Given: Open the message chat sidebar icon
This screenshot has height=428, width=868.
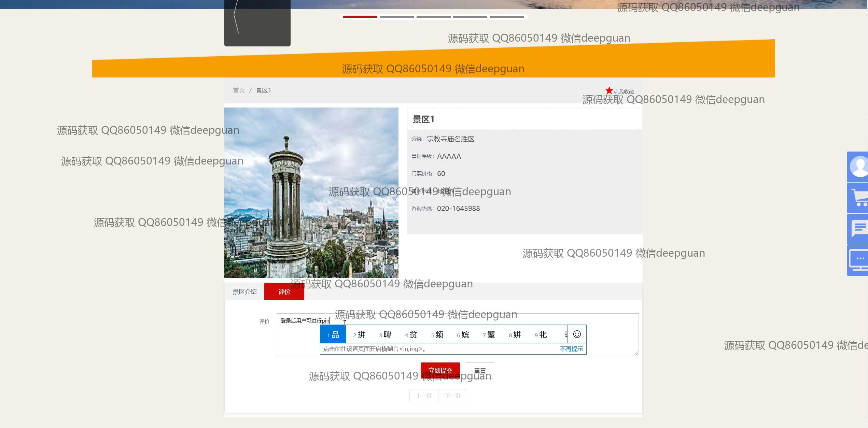Looking at the screenshot, I should click(x=858, y=229).
